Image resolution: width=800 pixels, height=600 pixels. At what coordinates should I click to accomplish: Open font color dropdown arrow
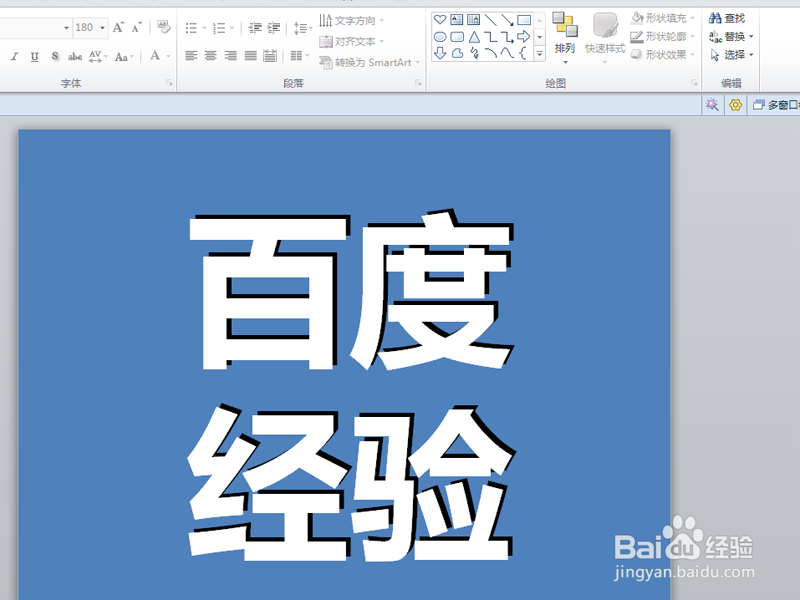click(x=168, y=56)
